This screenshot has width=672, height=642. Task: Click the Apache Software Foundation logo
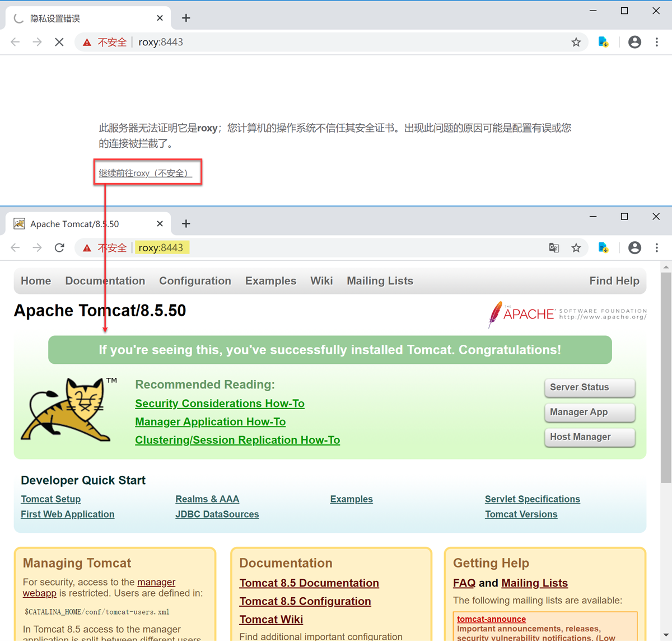tap(567, 314)
